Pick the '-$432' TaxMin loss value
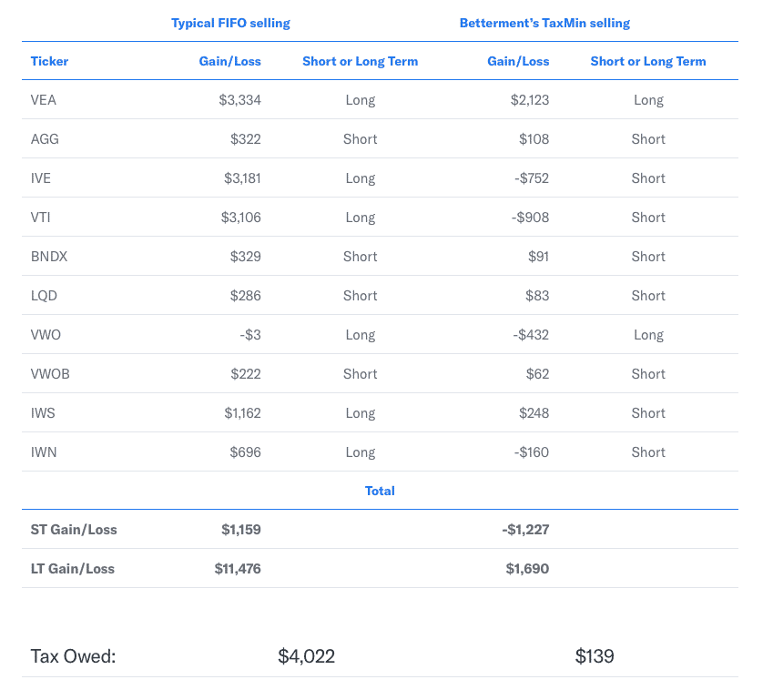The height and width of the screenshot is (700, 763). 531,335
